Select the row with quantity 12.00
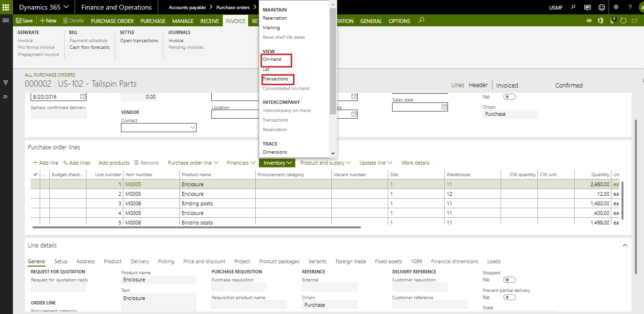 (x=325, y=194)
